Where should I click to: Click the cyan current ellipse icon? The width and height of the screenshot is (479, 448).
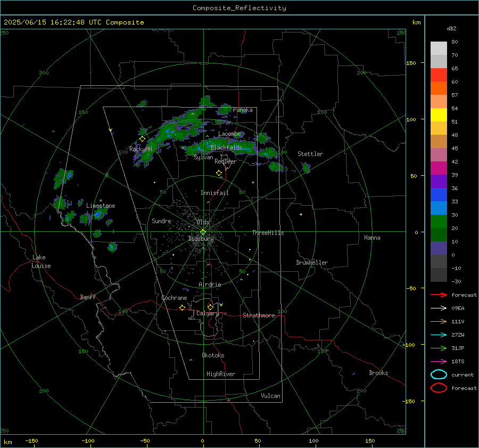[439, 374]
